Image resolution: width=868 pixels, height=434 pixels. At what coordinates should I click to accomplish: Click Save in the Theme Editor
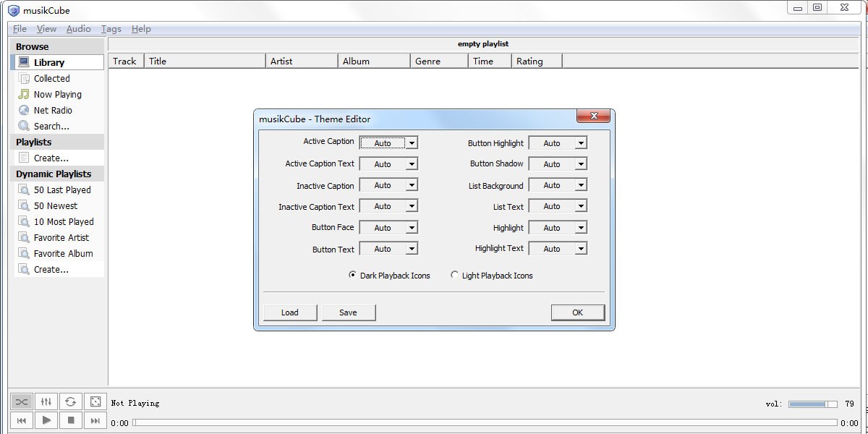coord(348,312)
